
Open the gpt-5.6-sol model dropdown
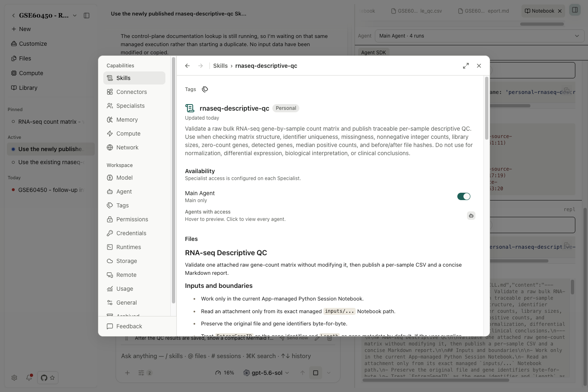pos(266,373)
